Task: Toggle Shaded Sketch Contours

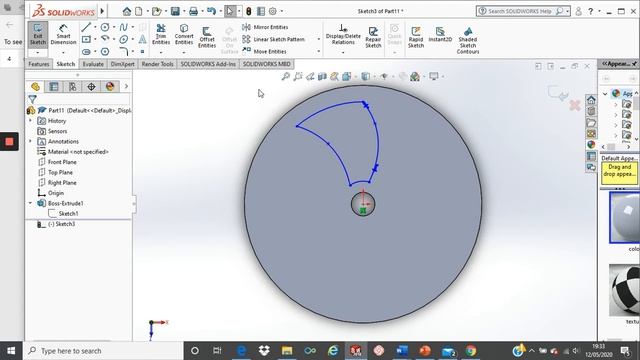Action: (x=468, y=40)
